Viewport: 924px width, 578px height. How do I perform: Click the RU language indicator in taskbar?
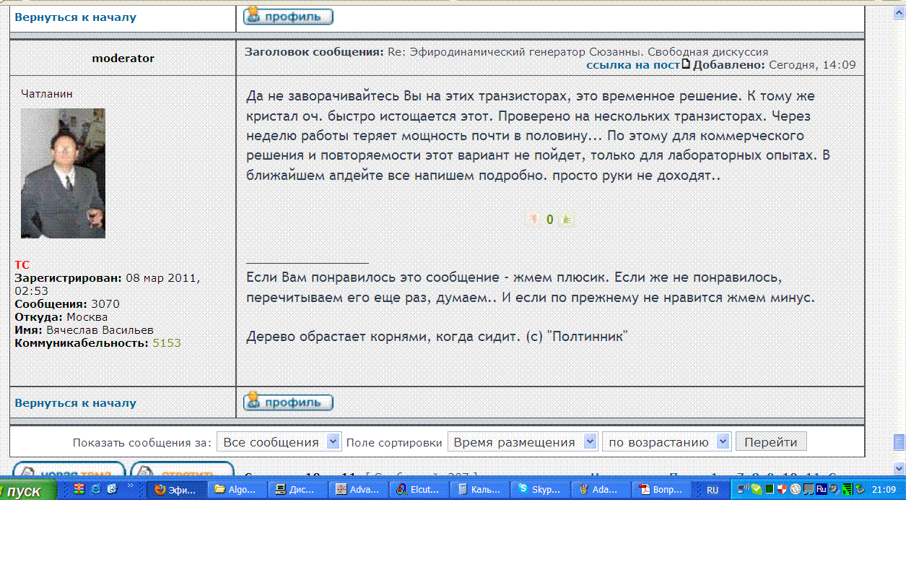(712, 490)
